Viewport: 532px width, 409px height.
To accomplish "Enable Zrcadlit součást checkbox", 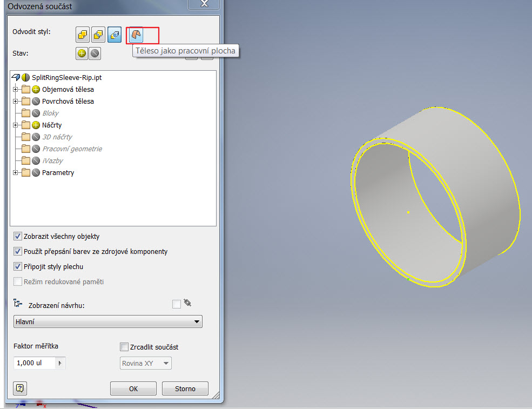I will [124, 347].
